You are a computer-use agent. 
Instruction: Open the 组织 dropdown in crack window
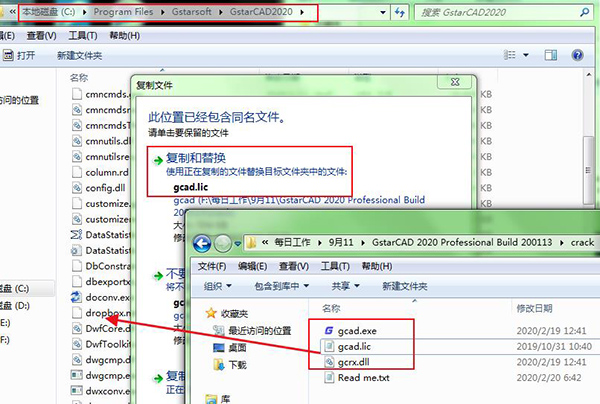pyautogui.click(x=218, y=286)
